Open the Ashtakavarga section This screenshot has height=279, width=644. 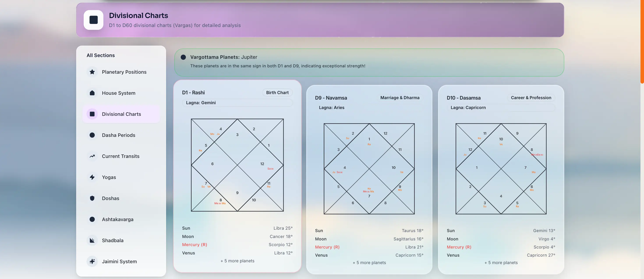pyautogui.click(x=117, y=219)
